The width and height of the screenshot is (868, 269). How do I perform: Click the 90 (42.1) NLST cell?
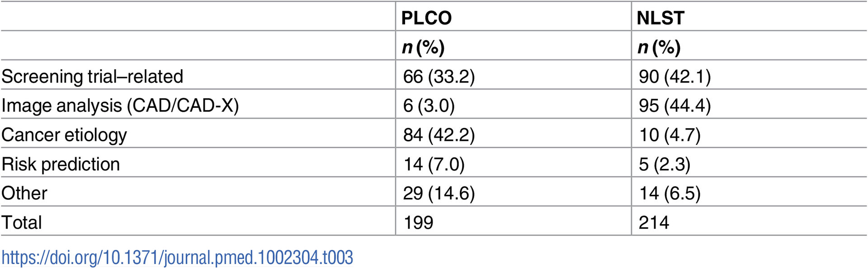pos(675,76)
